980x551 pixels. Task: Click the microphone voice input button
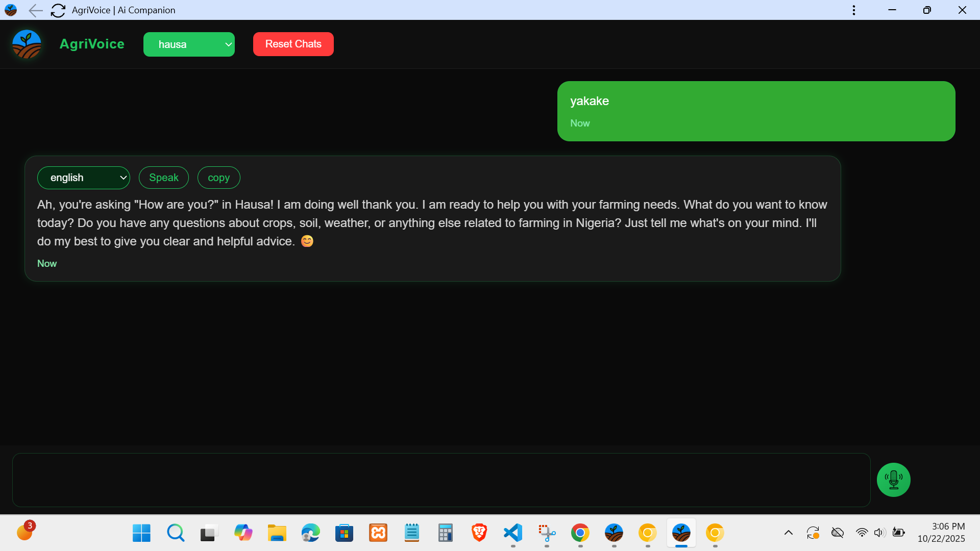coord(893,480)
